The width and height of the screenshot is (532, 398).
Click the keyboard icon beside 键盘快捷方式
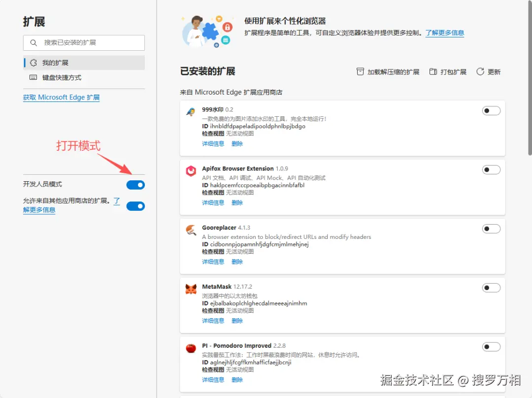point(33,77)
